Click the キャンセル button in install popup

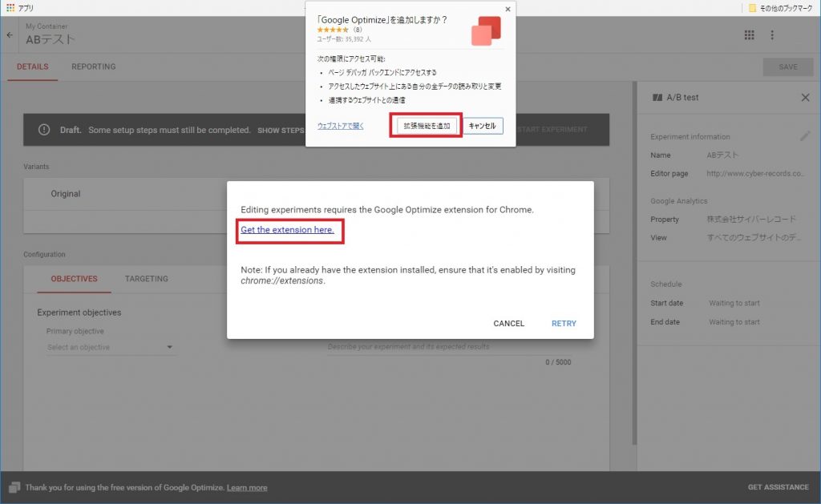click(x=482, y=126)
